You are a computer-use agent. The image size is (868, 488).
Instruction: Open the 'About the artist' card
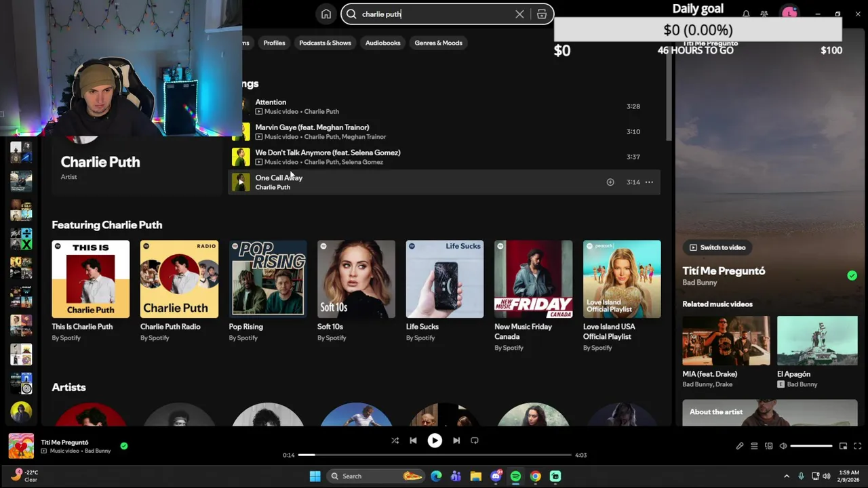[x=770, y=413]
